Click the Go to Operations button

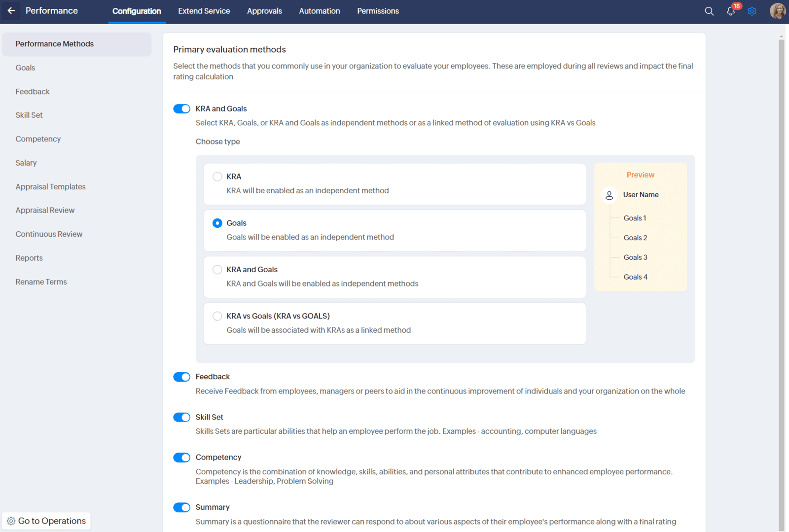coord(46,521)
